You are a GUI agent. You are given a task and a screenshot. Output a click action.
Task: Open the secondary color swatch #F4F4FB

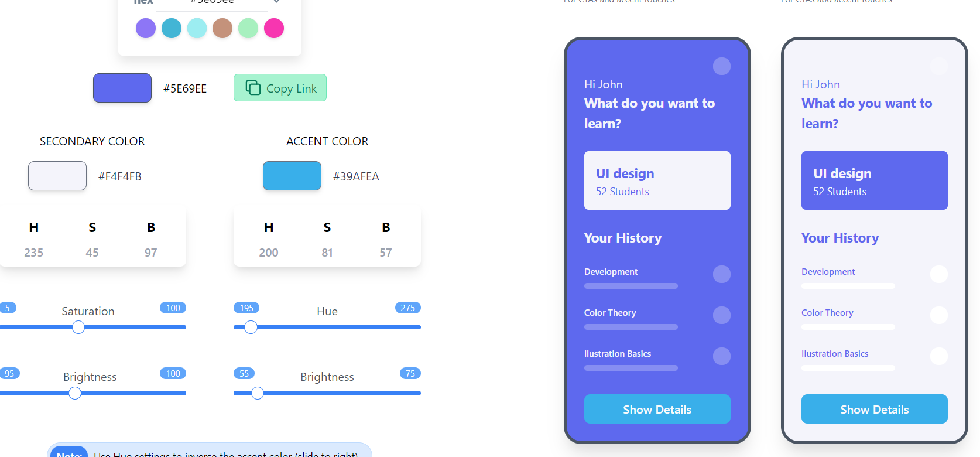[57, 176]
